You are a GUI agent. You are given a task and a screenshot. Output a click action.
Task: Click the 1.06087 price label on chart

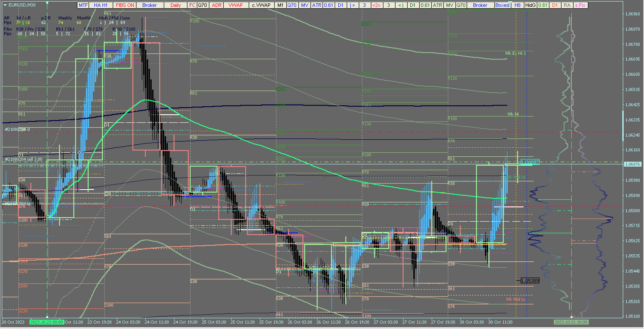coord(530,162)
